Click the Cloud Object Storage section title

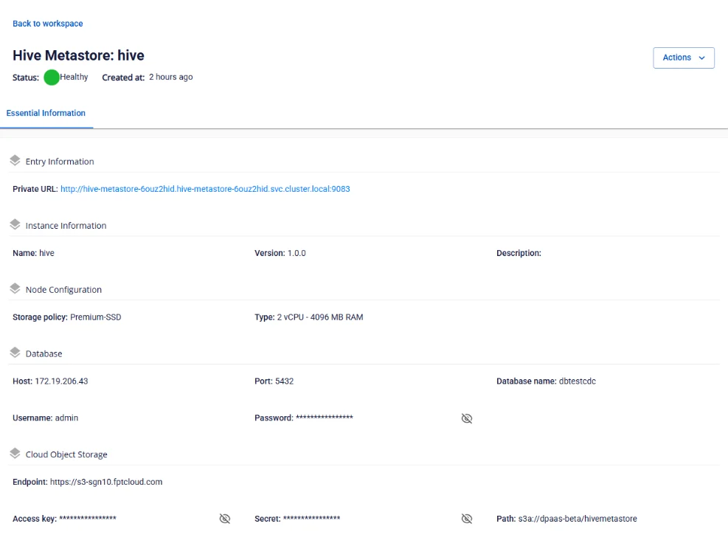coord(66,454)
